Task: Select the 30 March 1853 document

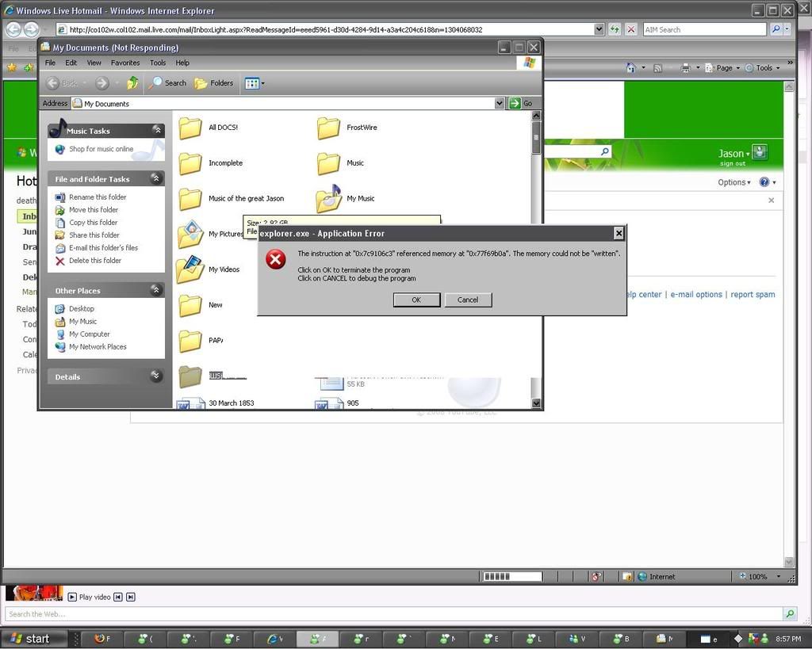Action: tap(232, 403)
